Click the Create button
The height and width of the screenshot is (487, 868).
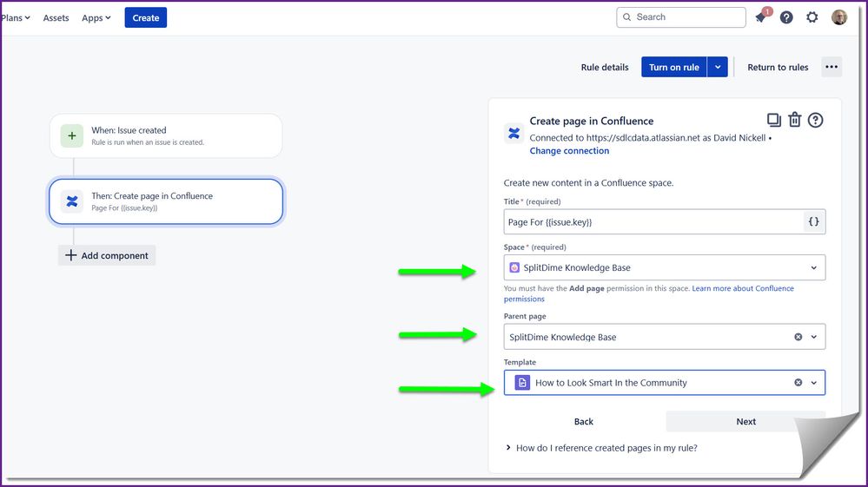point(146,17)
